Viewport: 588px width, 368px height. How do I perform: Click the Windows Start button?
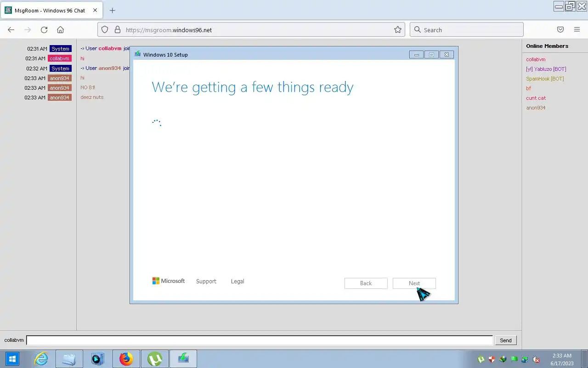(x=12, y=359)
